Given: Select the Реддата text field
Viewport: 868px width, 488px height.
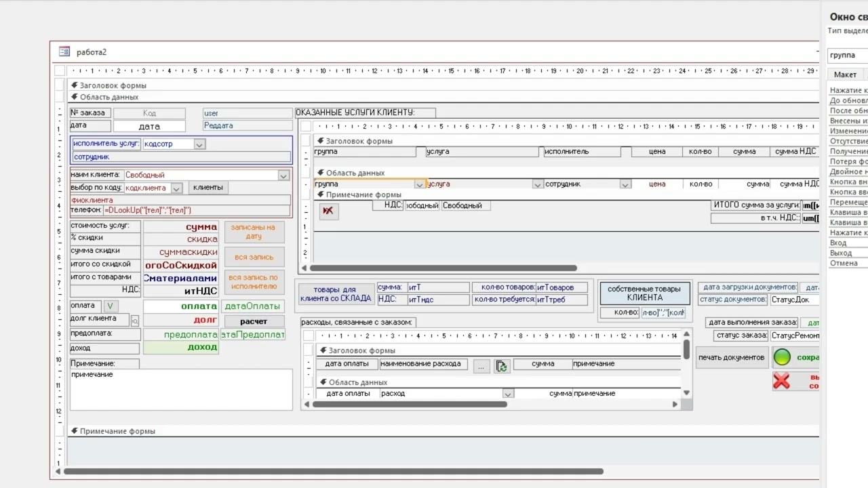Looking at the screenshot, I should click(247, 125).
